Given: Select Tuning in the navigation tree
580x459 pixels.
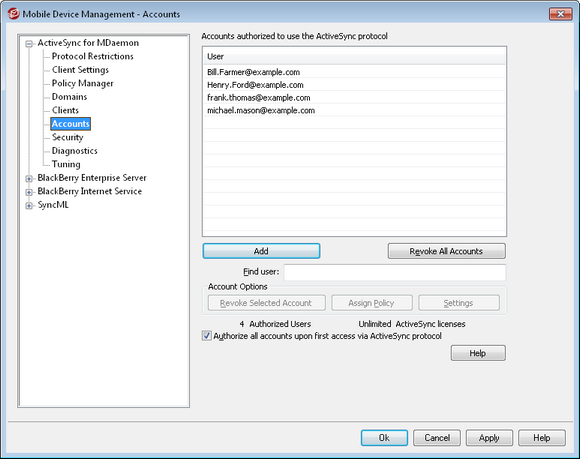Looking at the screenshot, I should pyautogui.click(x=66, y=164).
